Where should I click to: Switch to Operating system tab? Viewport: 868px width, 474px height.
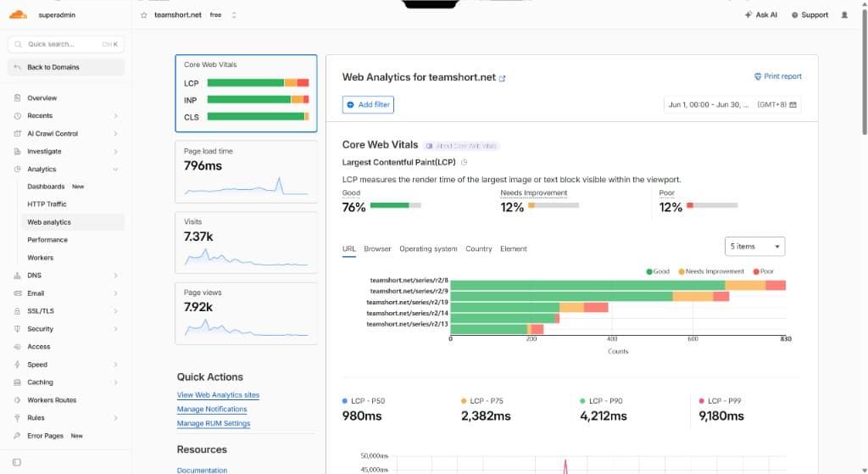428,249
